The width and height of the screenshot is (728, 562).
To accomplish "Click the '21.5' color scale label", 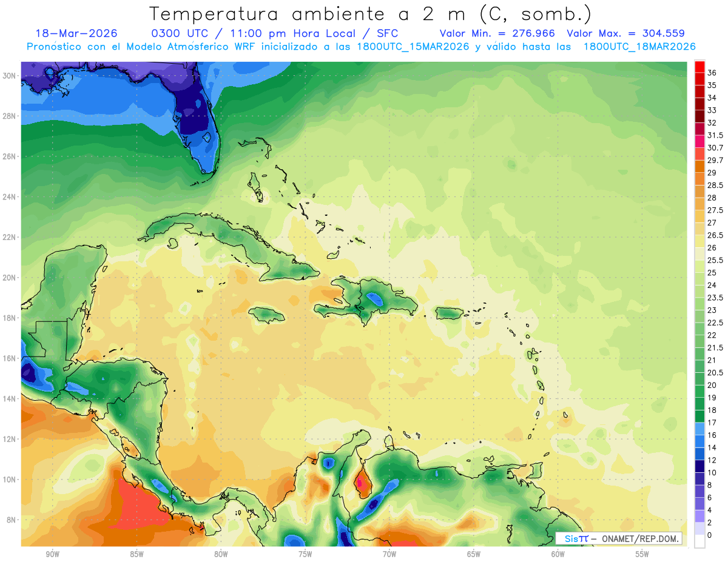I will click(x=715, y=347).
